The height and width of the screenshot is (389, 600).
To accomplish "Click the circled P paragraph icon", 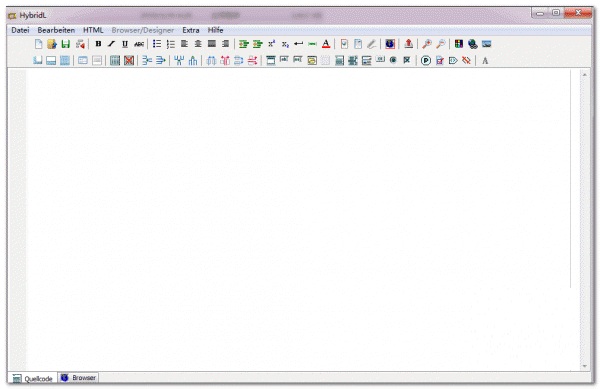I will pyautogui.click(x=426, y=60).
